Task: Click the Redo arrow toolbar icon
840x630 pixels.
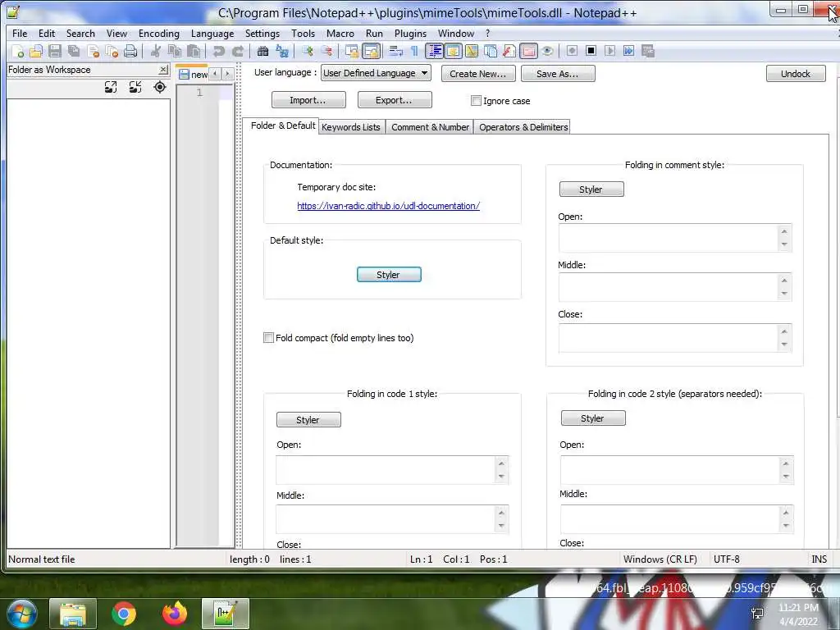Action: (x=237, y=51)
